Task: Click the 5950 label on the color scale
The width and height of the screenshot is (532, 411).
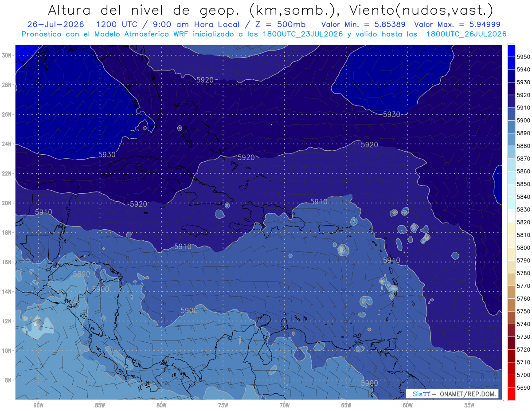Action: [523, 57]
